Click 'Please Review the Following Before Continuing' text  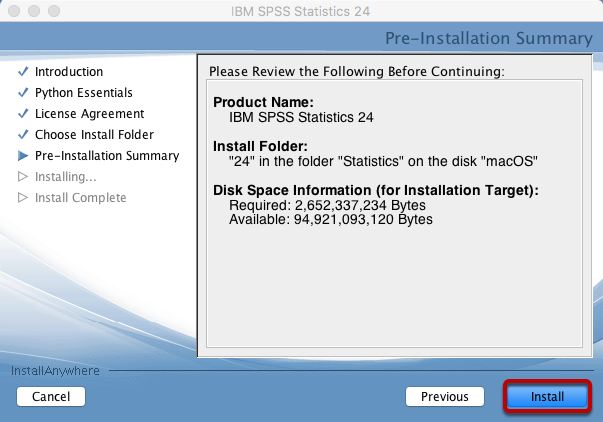point(356,72)
